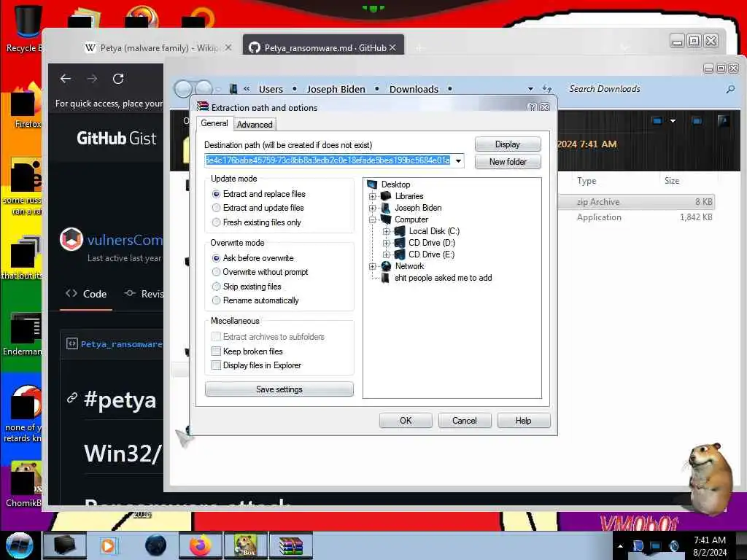This screenshot has width=747, height=560.
Task: Click the permalink chain icon beside #petya
Action: pos(72,397)
